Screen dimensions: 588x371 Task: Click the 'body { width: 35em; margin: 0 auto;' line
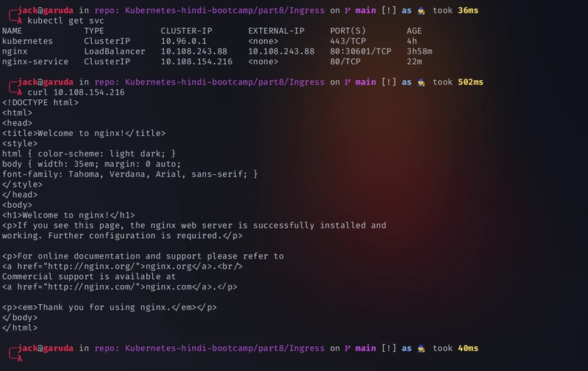(91, 164)
